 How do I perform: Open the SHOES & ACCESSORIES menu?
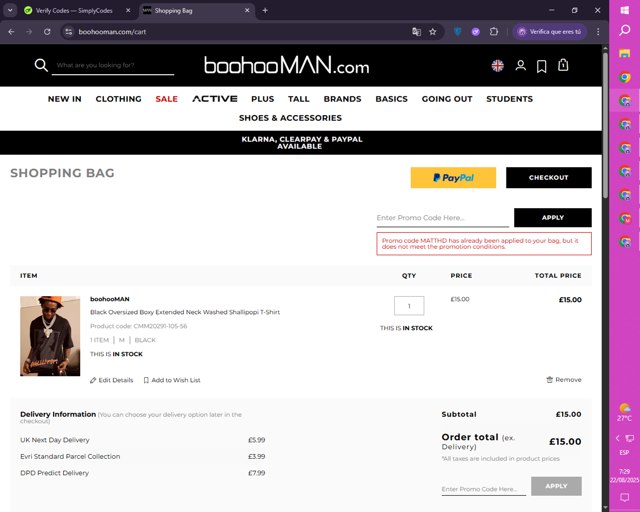coord(290,118)
